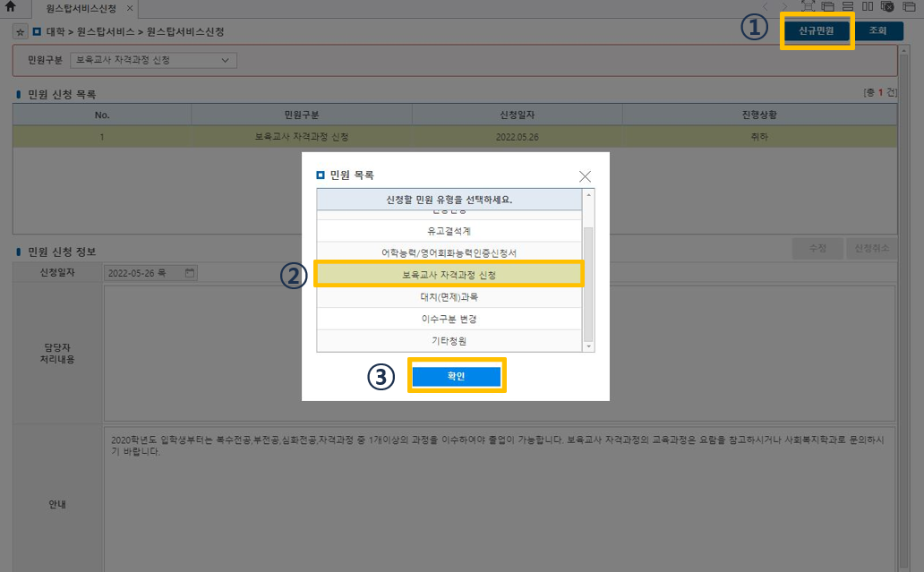Open the calendar picker for 신청일자
Screen dimensions: 924x572
189,273
